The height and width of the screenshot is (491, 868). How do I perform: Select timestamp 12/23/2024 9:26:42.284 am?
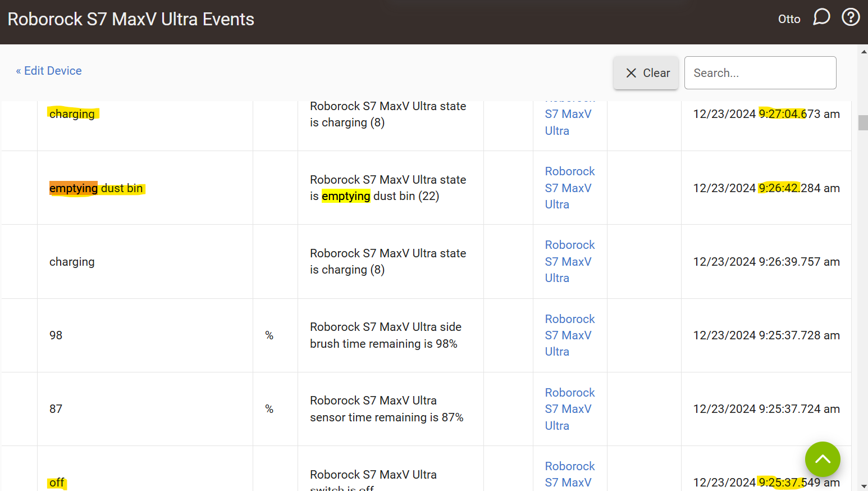(x=766, y=188)
